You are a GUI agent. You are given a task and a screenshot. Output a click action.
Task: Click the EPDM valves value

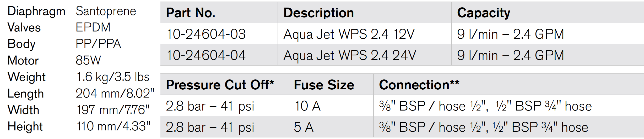click(x=93, y=27)
